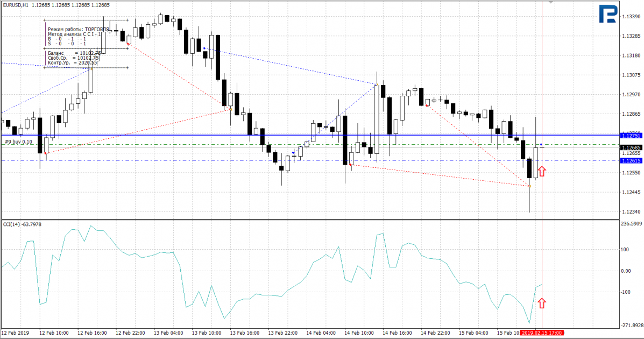Click the orange marker at 14 Feb peak

pyautogui.click(x=378, y=84)
